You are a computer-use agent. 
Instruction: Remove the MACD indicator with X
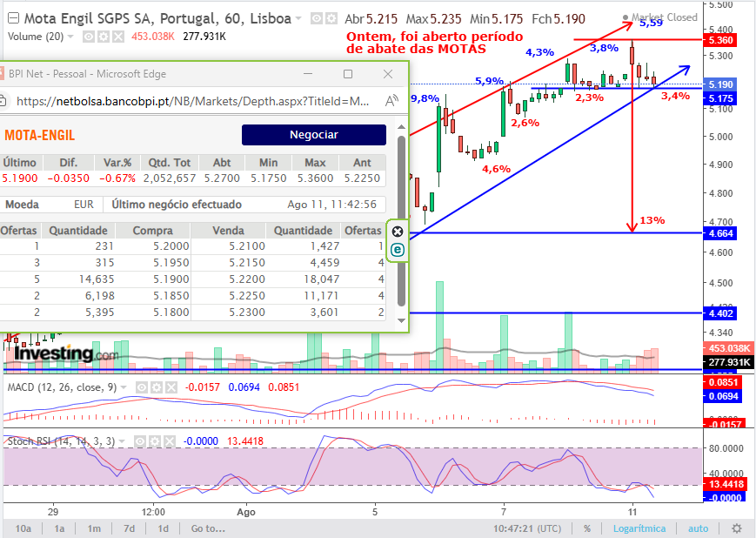coord(171,387)
